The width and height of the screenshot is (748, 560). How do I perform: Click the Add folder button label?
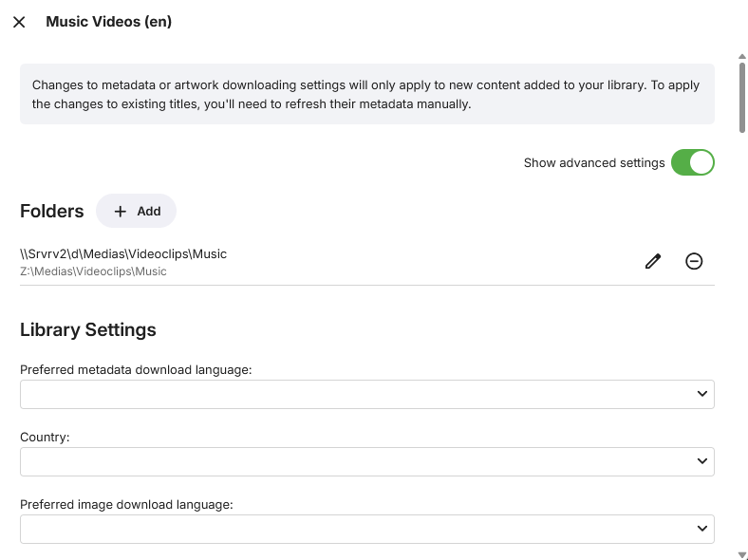(x=149, y=212)
